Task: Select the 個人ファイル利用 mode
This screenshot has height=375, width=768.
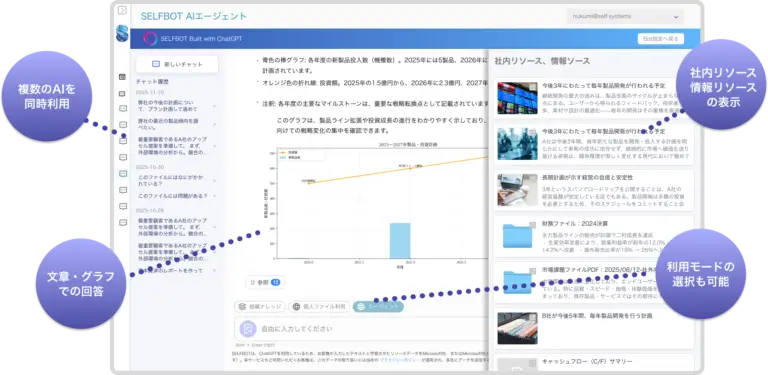Action: tap(319, 307)
